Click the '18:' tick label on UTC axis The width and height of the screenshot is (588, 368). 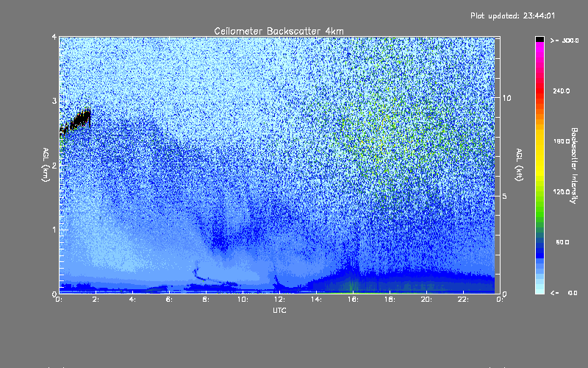pyautogui.click(x=390, y=300)
